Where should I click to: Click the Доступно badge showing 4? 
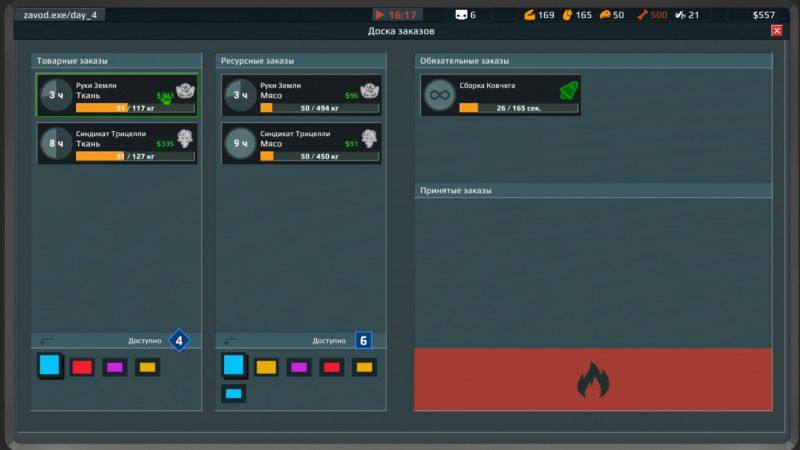pyautogui.click(x=179, y=341)
